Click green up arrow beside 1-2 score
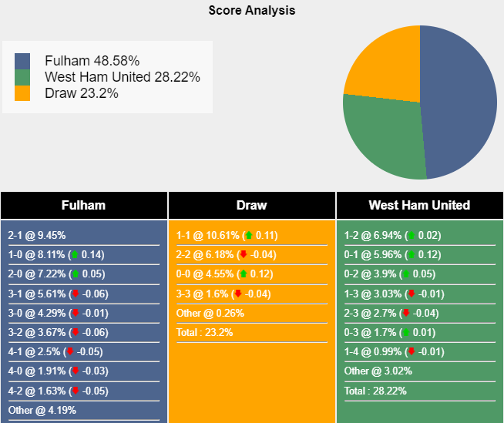The width and height of the screenshot is (504, 423). point(412,236)
